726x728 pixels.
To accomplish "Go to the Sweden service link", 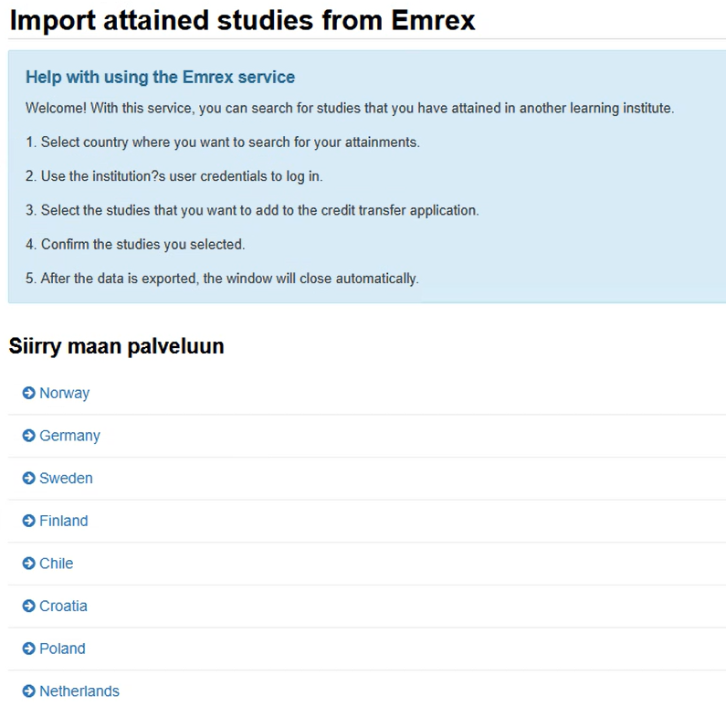I will click(x=66, y=479).
